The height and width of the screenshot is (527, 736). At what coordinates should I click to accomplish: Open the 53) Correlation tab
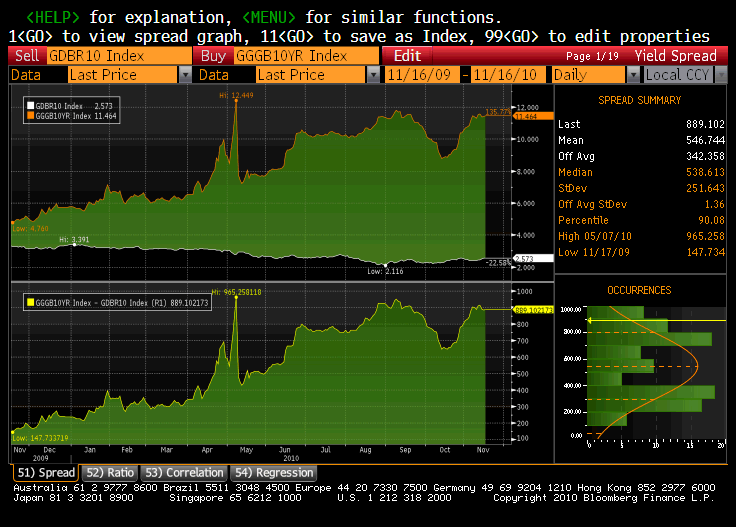[x=183, y=472]
